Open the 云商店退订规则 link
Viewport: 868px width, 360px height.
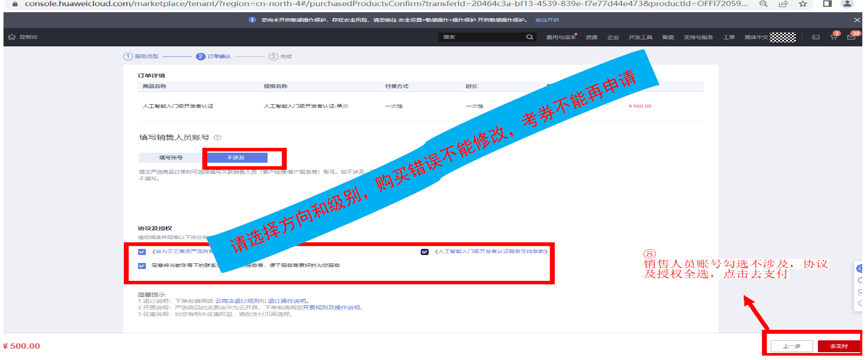pyautogui.click(x=237, y=301)
